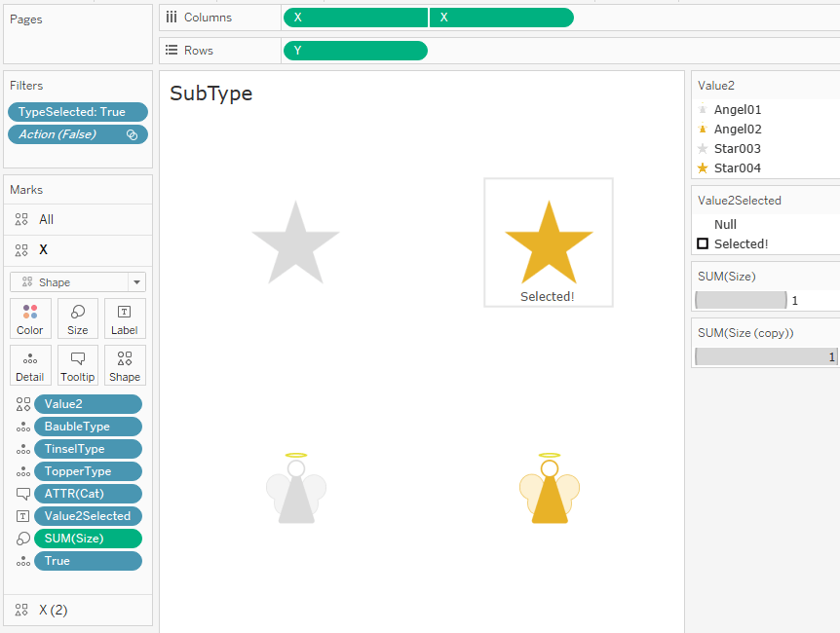Viewport: 840px width, 633px height.
Task: Click the SUM(Size) size legend slider
Action: [741, 300]
